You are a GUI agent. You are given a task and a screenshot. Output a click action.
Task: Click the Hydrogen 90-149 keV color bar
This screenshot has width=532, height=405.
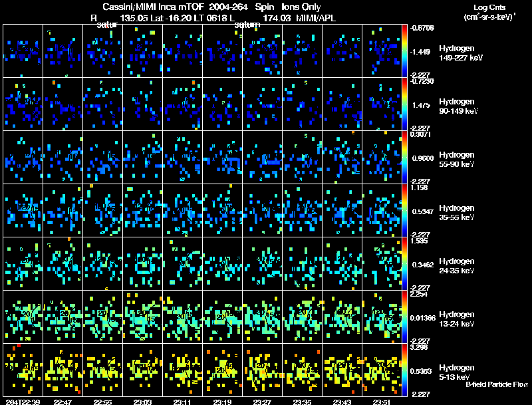405,104
